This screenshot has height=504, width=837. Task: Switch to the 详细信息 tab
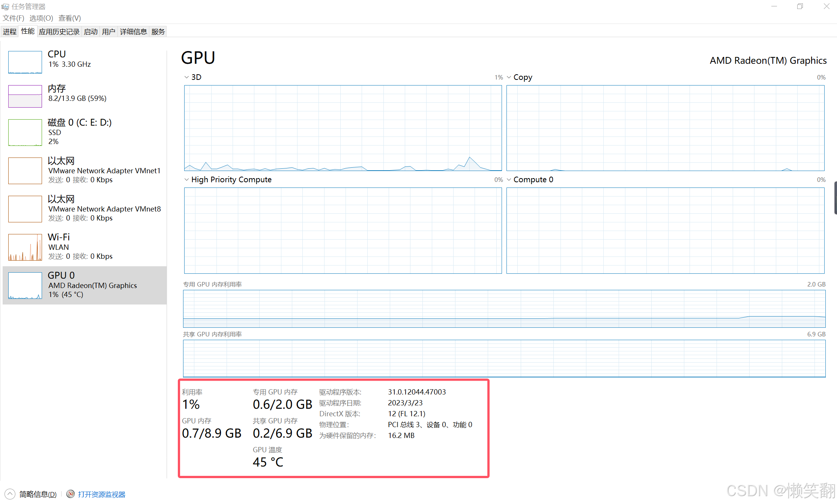click(x=133, y=31)
